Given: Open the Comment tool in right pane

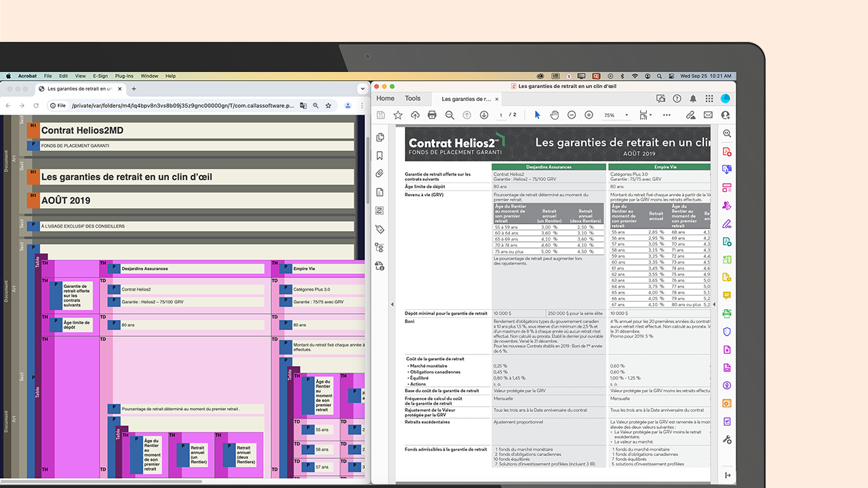Looking at the screenshot, I should click(x=727, y=296).
